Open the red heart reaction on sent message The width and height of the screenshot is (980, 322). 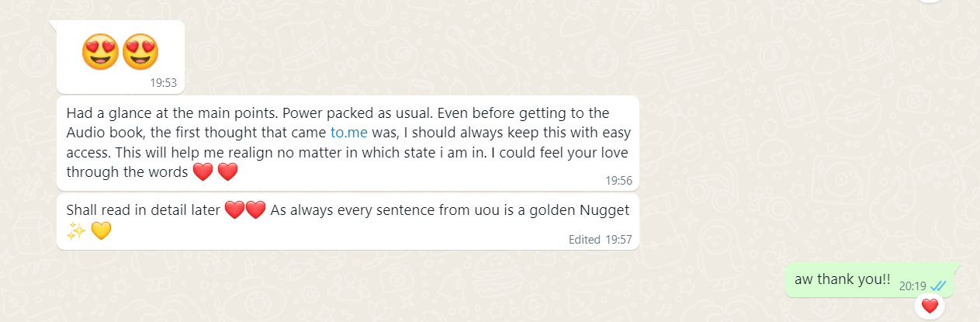click(930, 306)
